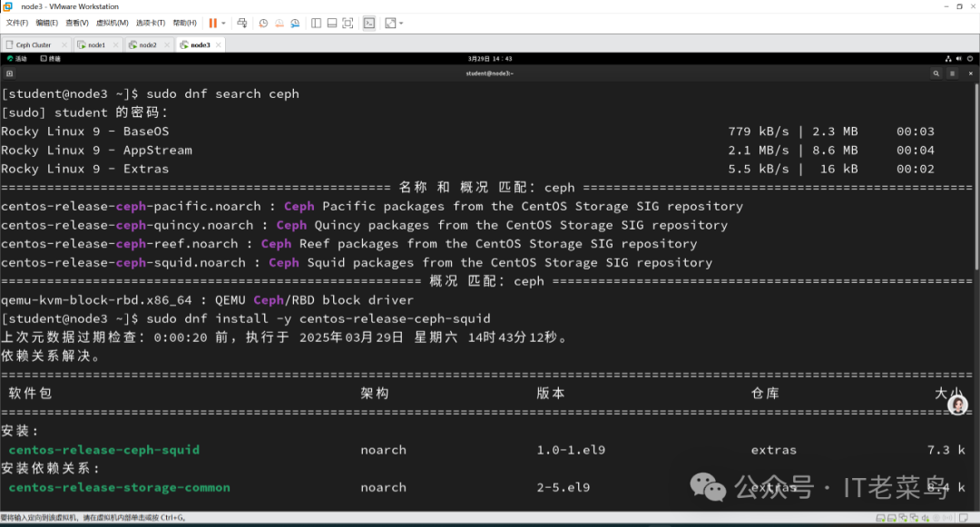Viewport: 980px width, 527px height.
Task: Send Ctrl+Alt+Del to the virtual machine
Action: [x=242, y=23]
